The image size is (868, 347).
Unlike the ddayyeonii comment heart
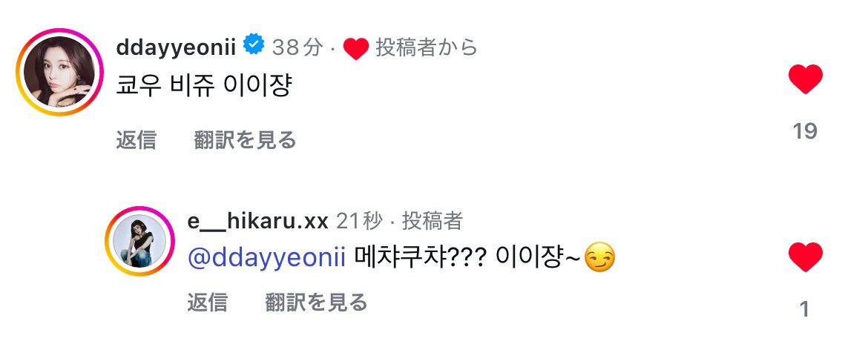click(x=805, y=79)
